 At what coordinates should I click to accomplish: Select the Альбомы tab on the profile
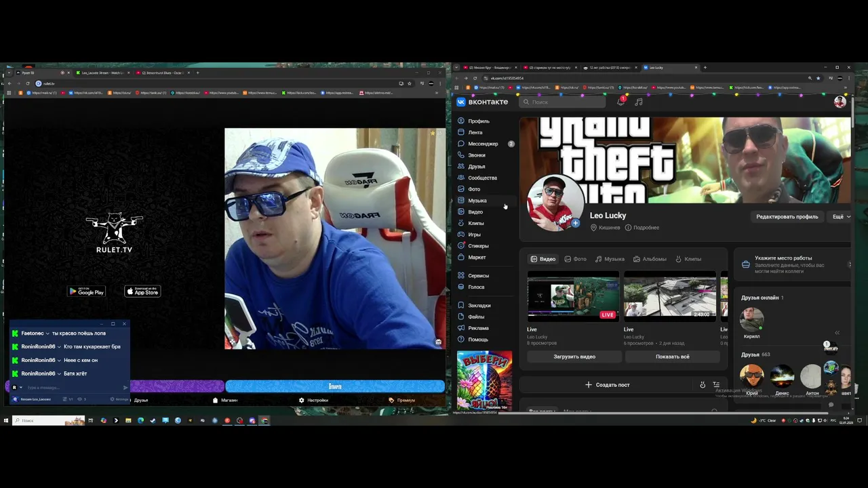pyautogui.click(x=650, y=259)
